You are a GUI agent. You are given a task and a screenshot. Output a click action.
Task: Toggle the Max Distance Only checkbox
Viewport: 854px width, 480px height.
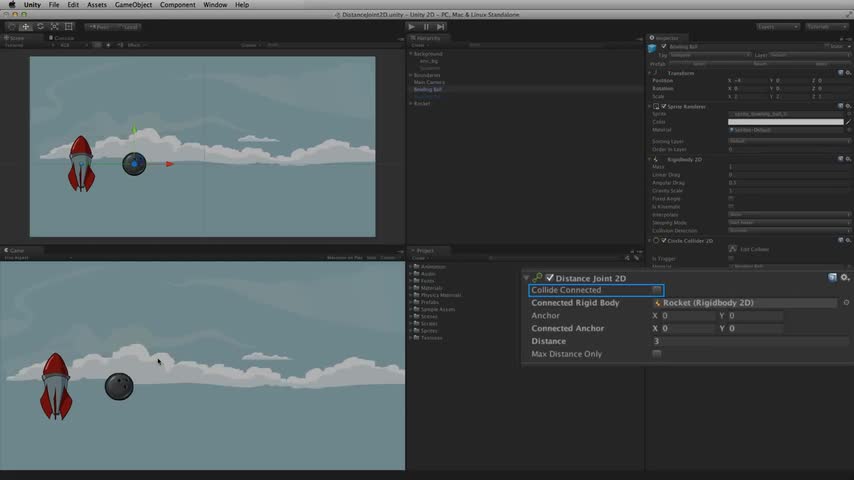tap(657, 354)
